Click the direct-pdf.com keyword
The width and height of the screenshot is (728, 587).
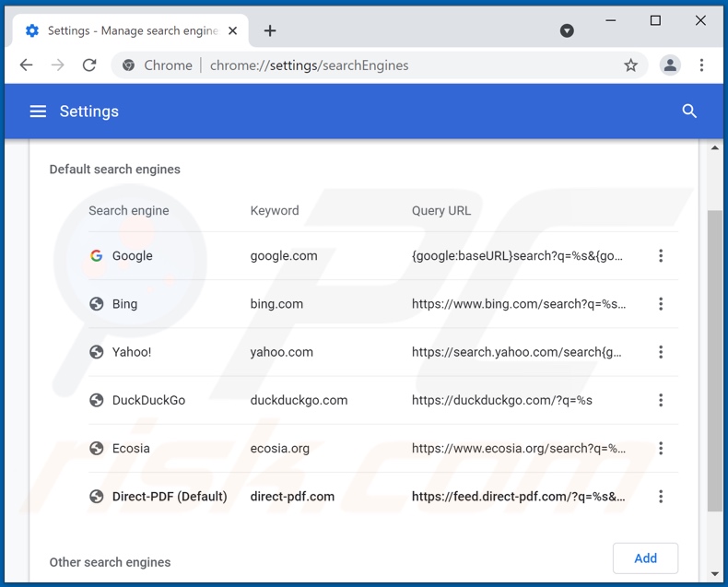pyautogui.click(x=292, y=497)
